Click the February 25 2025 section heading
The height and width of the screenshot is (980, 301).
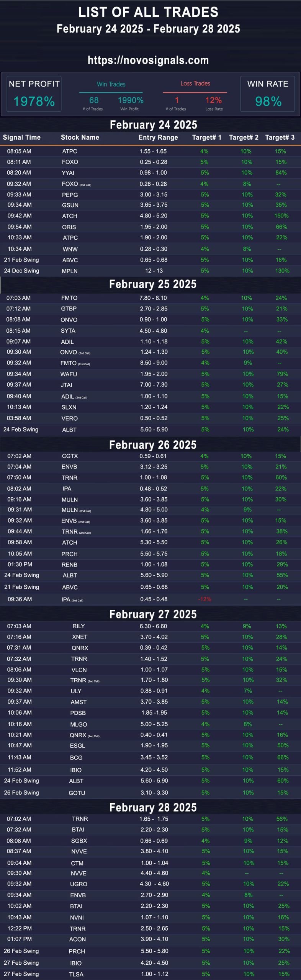[x=153, y=284]
